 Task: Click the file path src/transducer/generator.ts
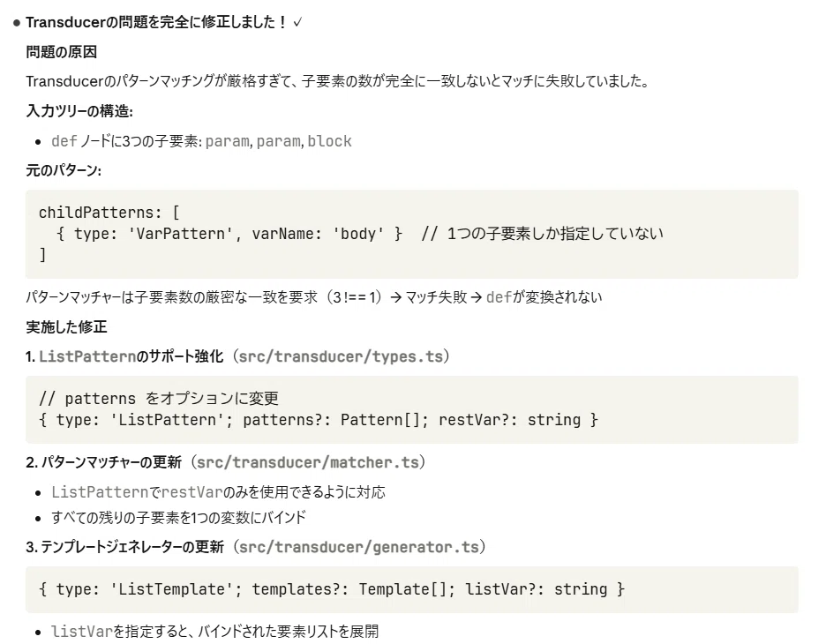pos(359,547)
